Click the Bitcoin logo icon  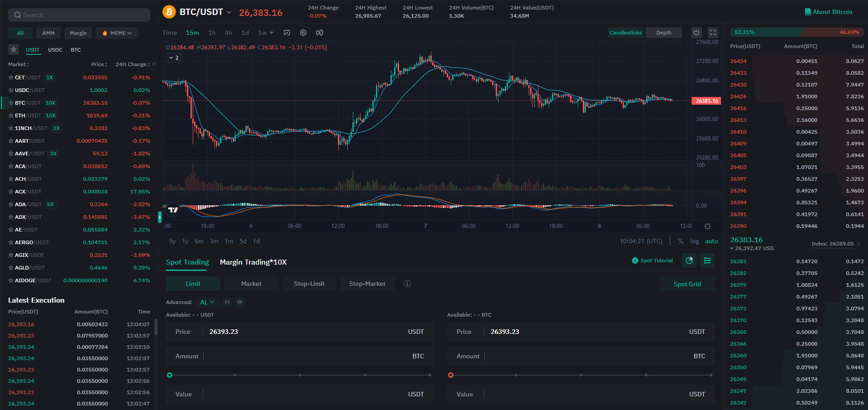pos(169,12)
